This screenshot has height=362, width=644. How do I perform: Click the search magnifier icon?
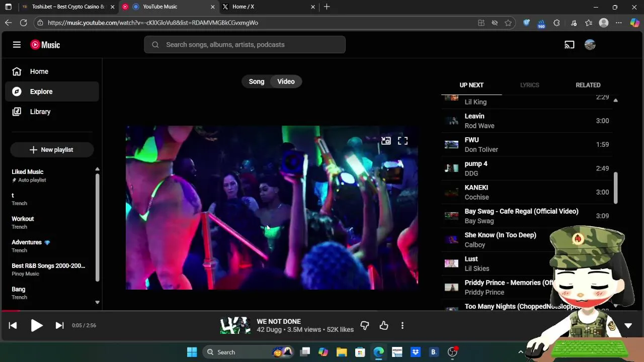[155, 45]
